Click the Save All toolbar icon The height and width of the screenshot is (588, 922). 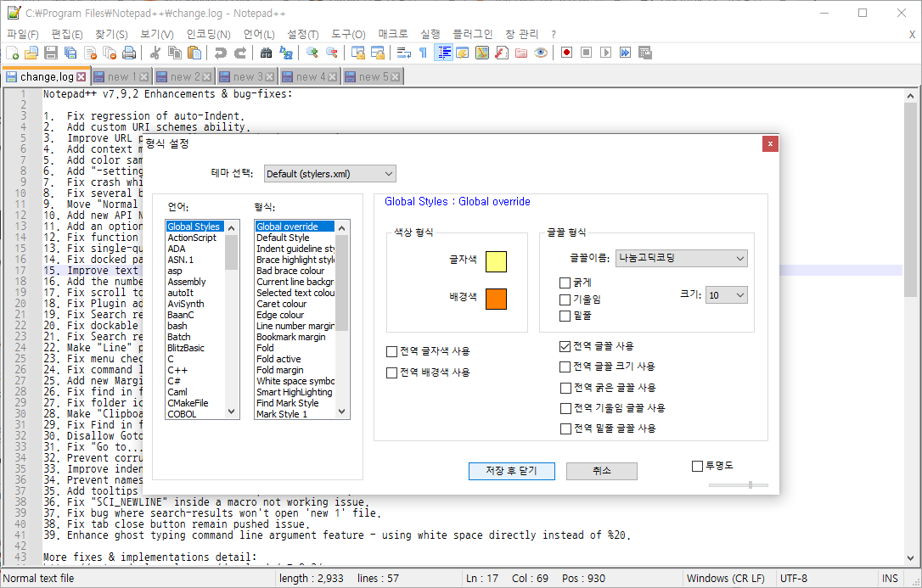70,53
